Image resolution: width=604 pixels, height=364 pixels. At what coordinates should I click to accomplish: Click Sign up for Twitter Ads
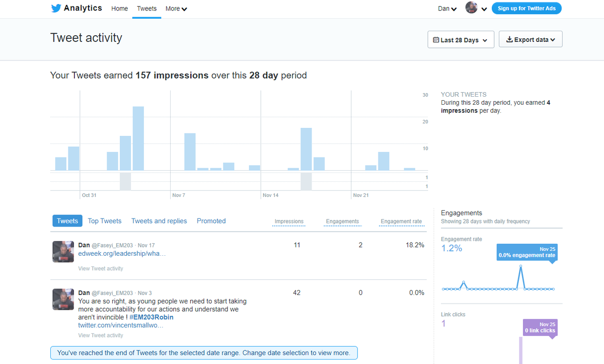pyautogui.click(x=526, y=8)
